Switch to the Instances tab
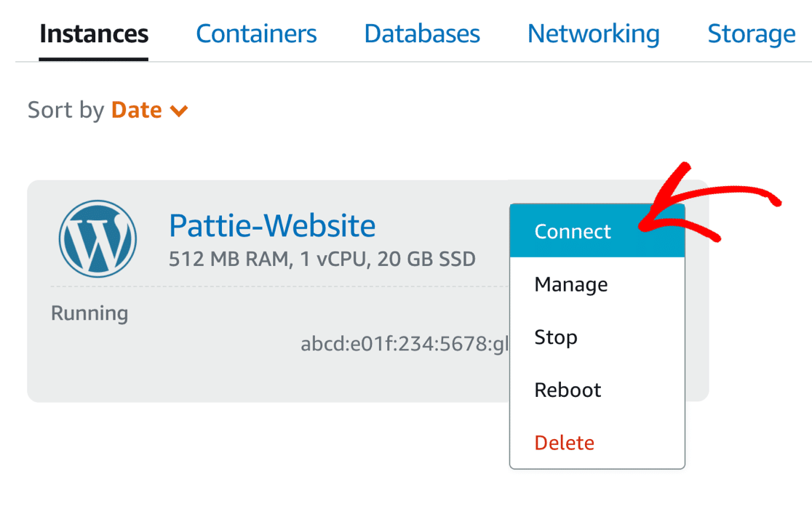This screenshot has height=506, width=812. [94, 34]
